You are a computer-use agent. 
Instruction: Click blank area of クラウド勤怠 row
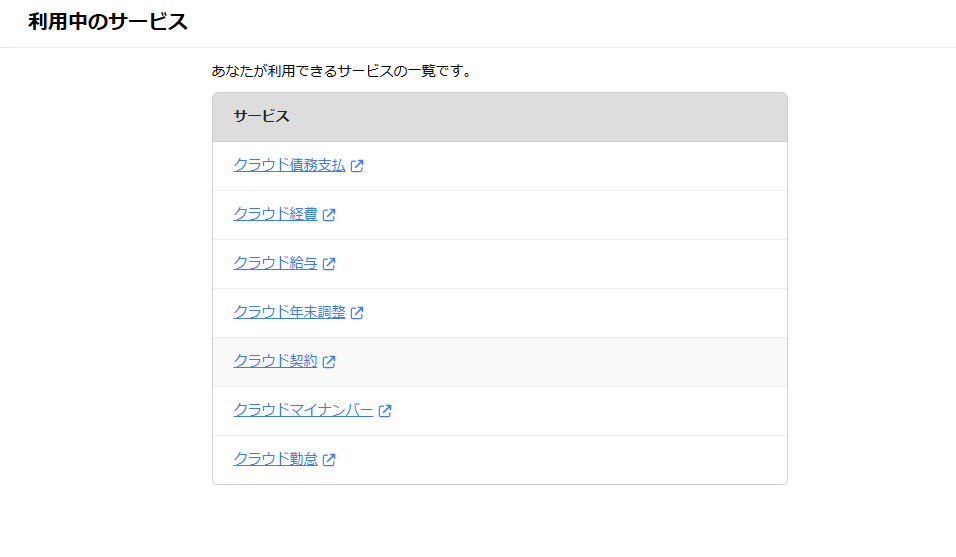click(x=561, y=460)
